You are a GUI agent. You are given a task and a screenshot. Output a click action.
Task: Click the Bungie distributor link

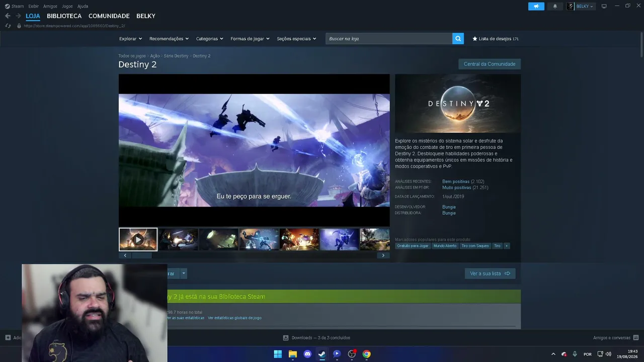point(449,213)
